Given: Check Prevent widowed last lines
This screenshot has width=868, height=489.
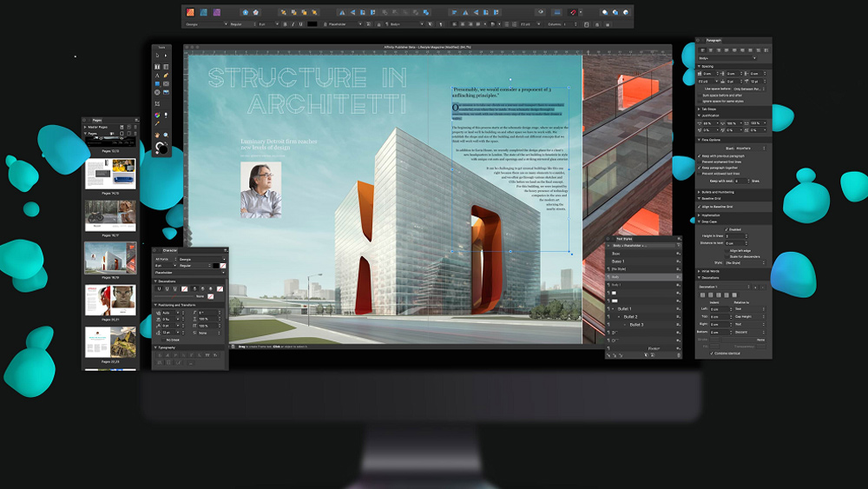Looking at the screenshot, I should click(x=700, y=174).
